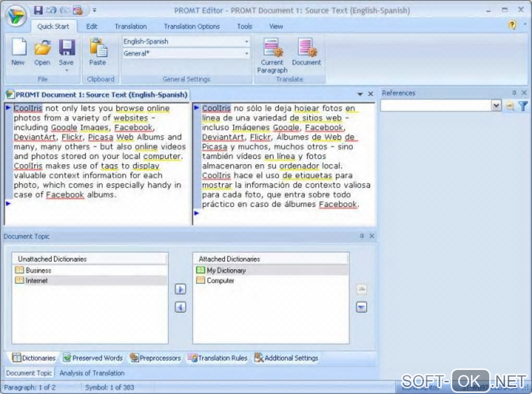Click the quick access toolbar's fourth icon

point(78,10)
